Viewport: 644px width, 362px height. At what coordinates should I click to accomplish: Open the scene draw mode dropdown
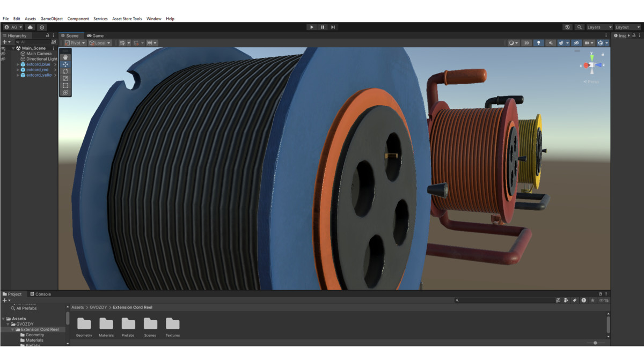click(x=513, y=43)
